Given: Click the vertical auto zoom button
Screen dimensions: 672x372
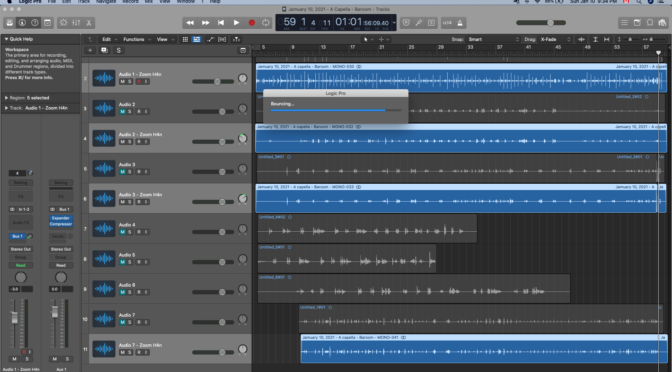Looking at the screenshot, I should (595, 39).
